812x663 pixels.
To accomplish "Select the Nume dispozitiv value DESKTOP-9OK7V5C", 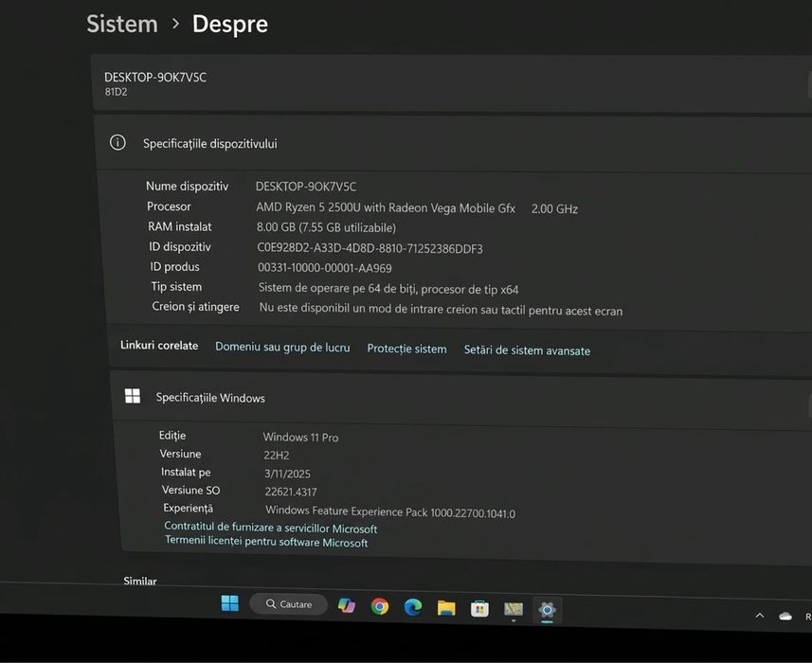I will [x=306, y=187].
